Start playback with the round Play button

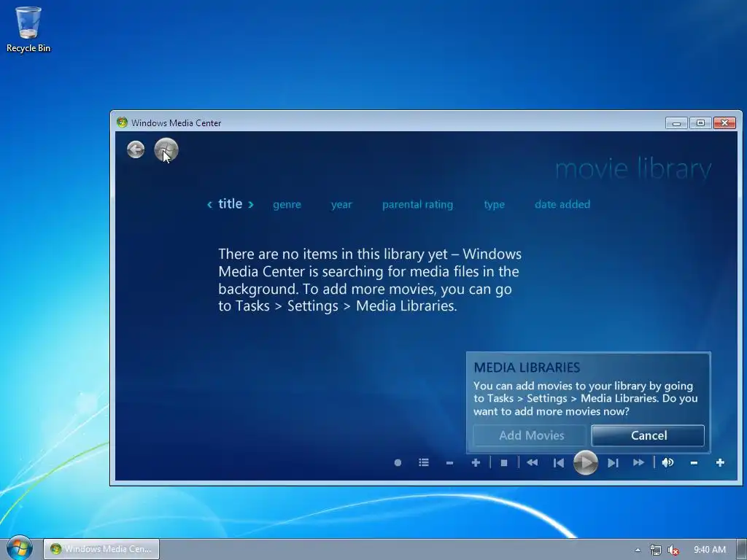click(x=586, y=462)
